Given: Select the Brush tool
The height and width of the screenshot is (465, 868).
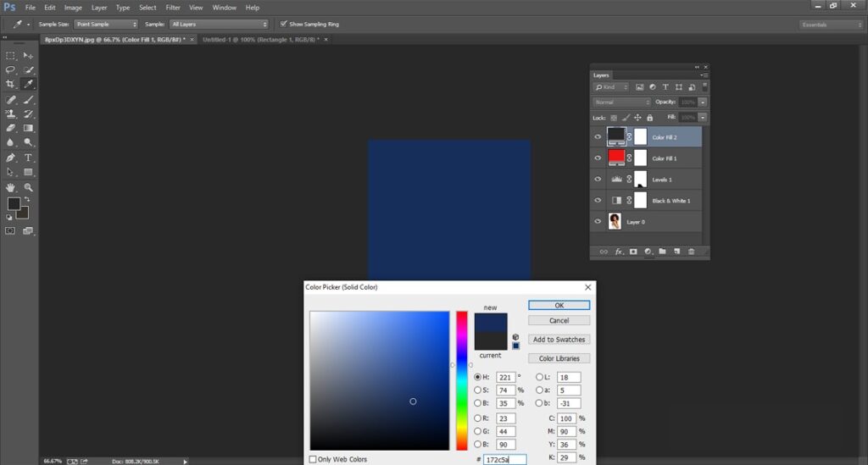Looking at the screenshot, I should [28, 100].
